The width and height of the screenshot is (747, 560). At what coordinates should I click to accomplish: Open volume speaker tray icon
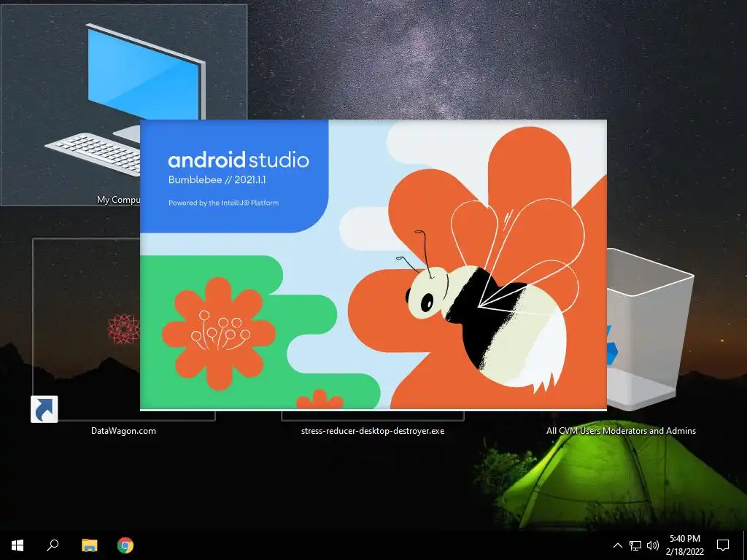click(653, 545)
